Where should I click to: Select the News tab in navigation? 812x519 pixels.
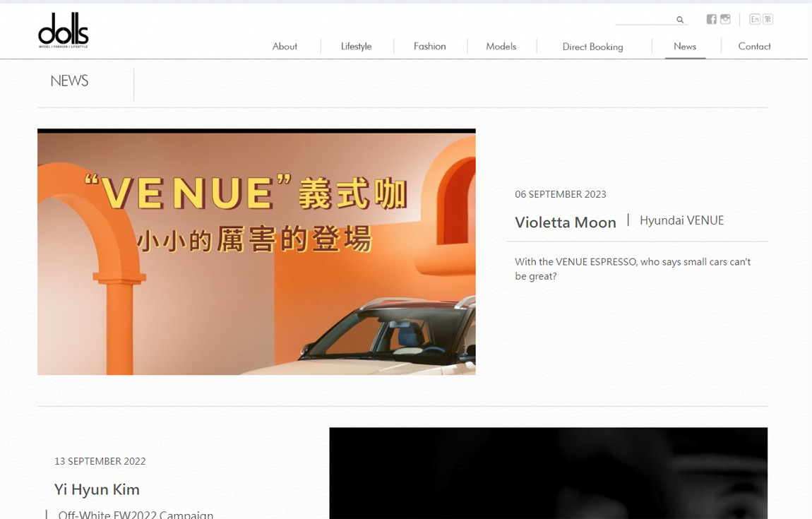684,46
